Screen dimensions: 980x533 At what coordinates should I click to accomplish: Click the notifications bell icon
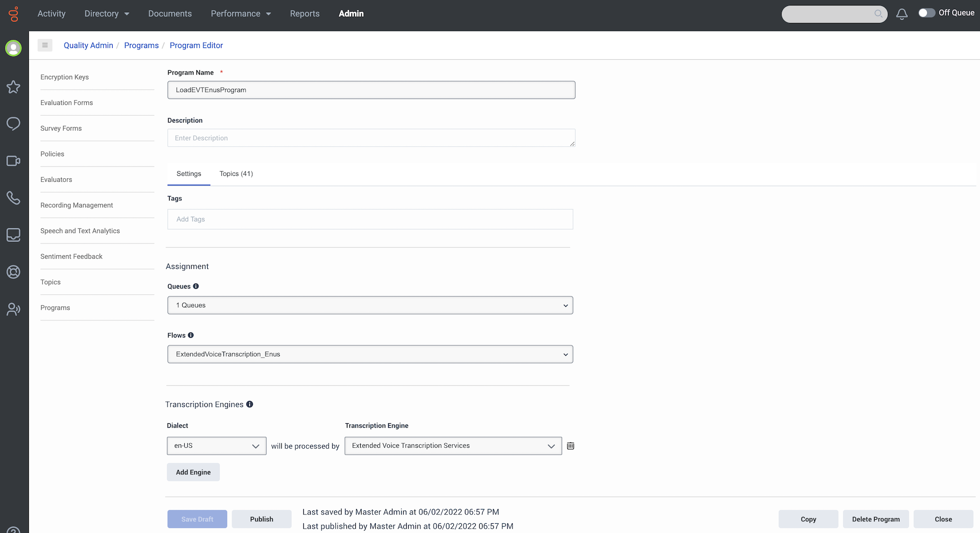click(902, 14)
